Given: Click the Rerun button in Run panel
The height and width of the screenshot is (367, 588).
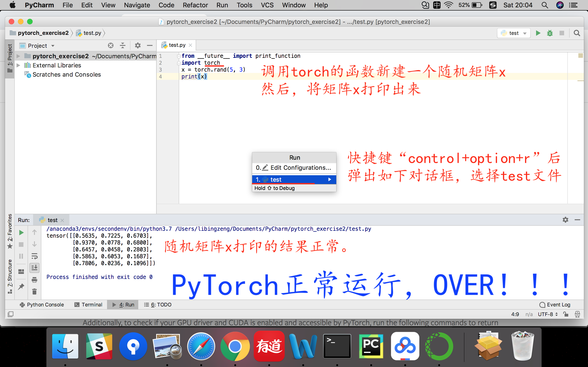Looking at the screenshot, I should (21, 233).
